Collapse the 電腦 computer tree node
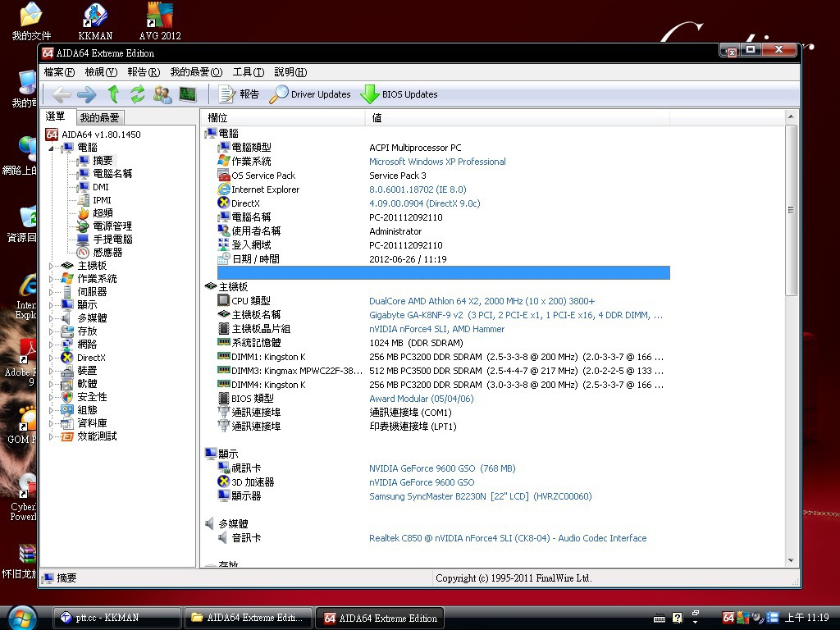Viewport: 840px width, 630px height. point(52,148)
